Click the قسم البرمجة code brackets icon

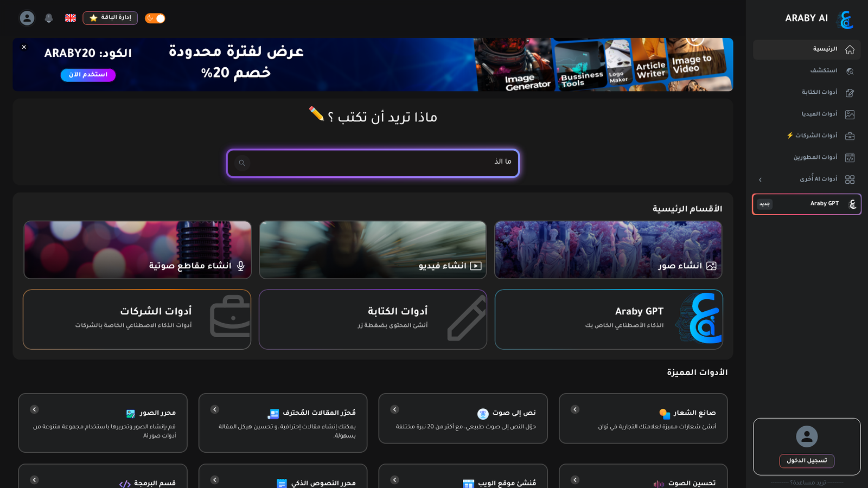coord(125,484)
